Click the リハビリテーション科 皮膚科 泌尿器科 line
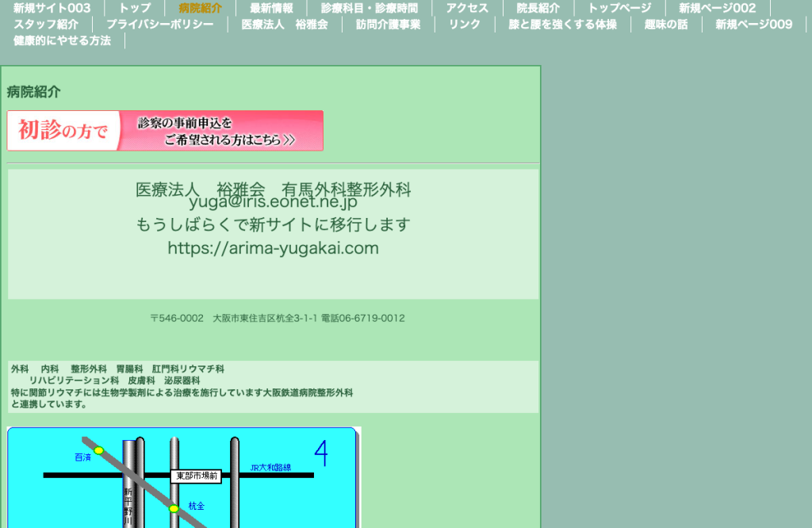This screenshot has width=812, height=528. [114, 381]
